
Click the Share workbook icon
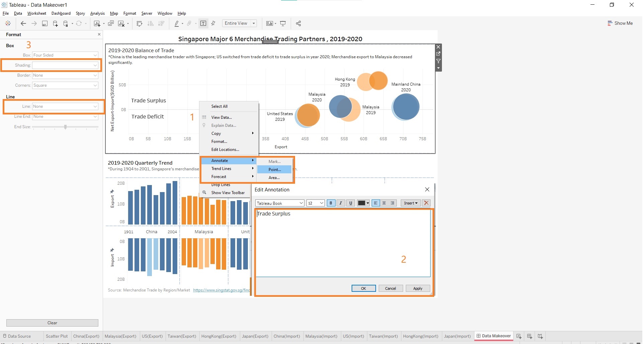(x=298, y=23)
